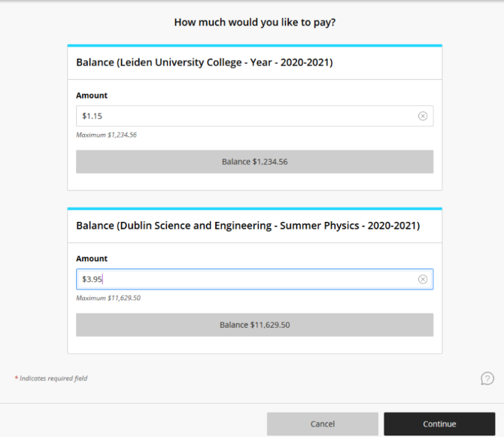Click the 'How much would you like to pay?' title
Viewport: 504px width, 437px height.
tap(255, 23)
